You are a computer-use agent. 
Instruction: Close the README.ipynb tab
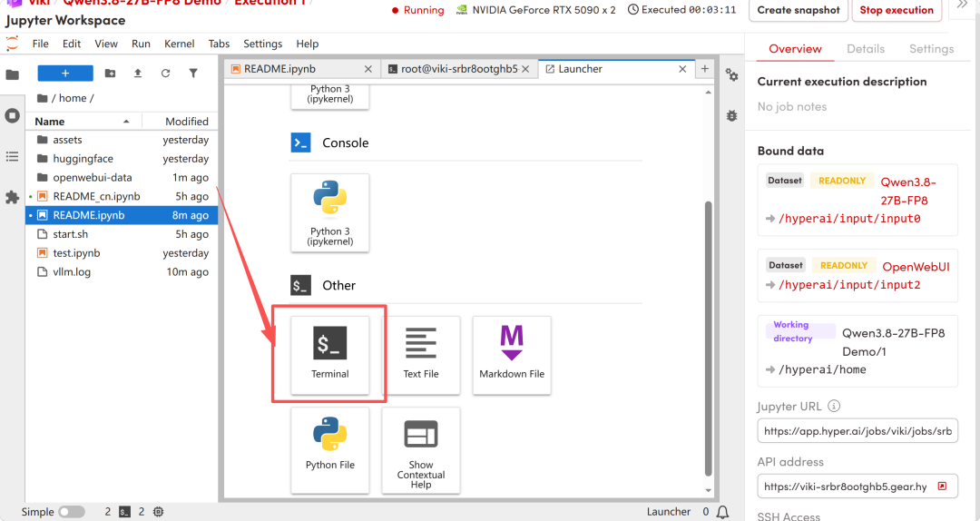tap(368, 69)
